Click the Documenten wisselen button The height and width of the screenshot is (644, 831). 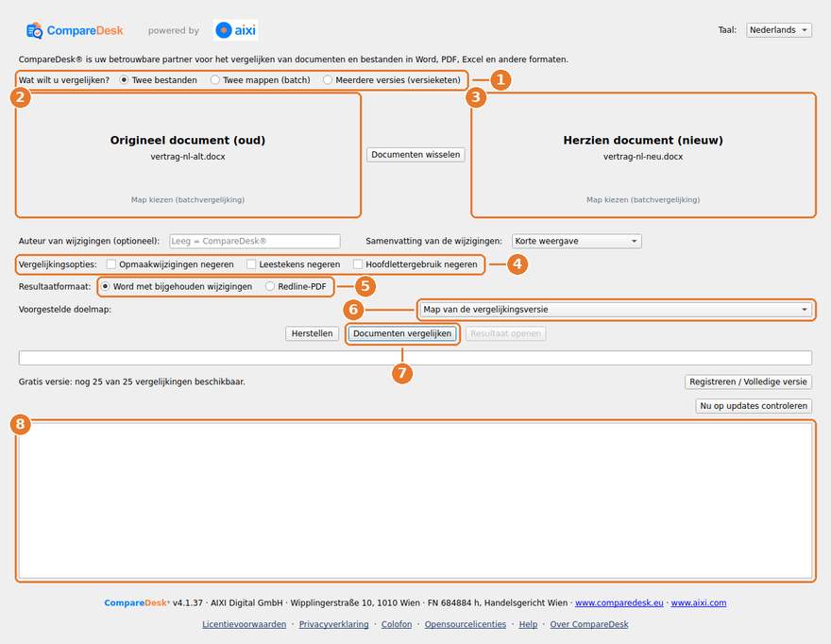(x=415, y=155)
